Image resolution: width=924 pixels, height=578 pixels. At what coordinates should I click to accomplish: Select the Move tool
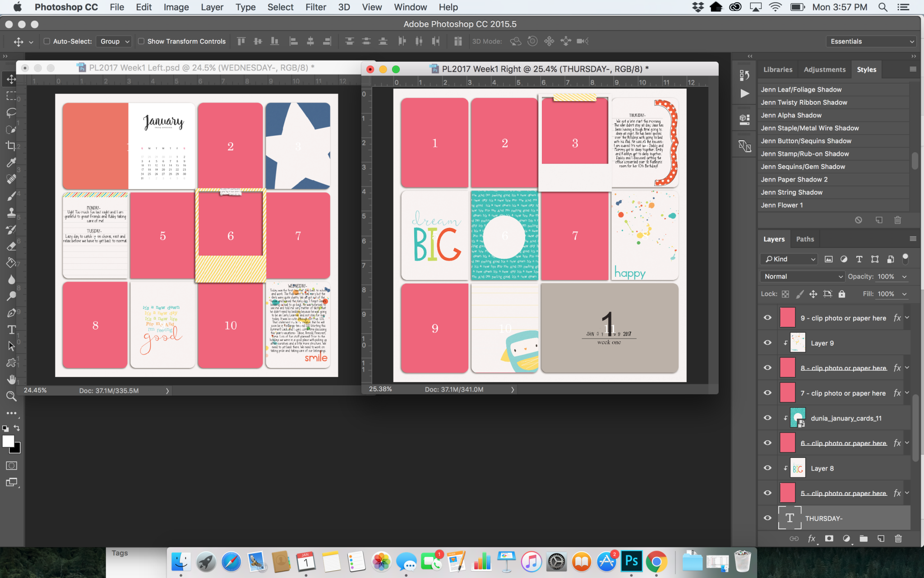(11, 79)
